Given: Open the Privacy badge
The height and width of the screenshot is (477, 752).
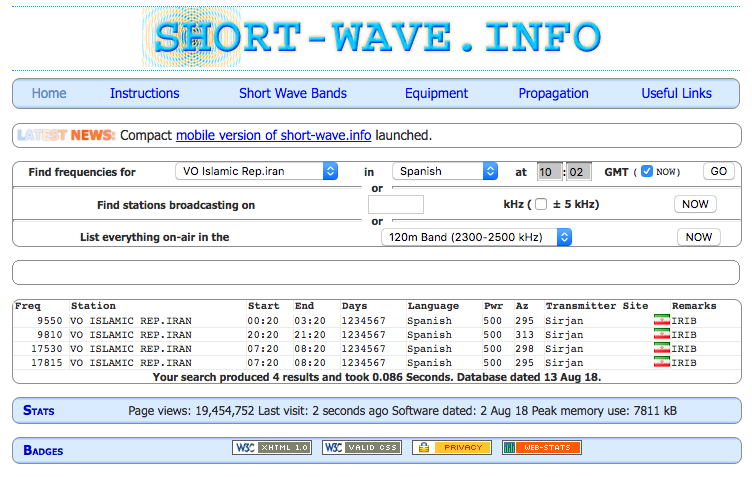Looking at the screenshot, I should click(452, 447).
